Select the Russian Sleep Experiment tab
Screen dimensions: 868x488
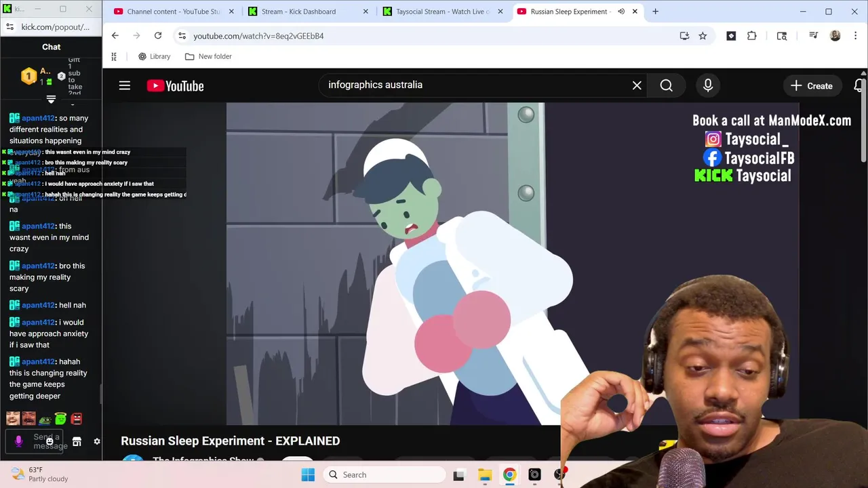point(568,12)
